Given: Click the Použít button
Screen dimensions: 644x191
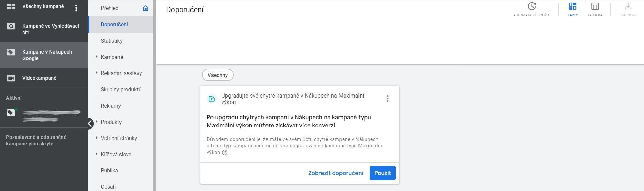Looking at the screenshot, I should pos(383,173).
